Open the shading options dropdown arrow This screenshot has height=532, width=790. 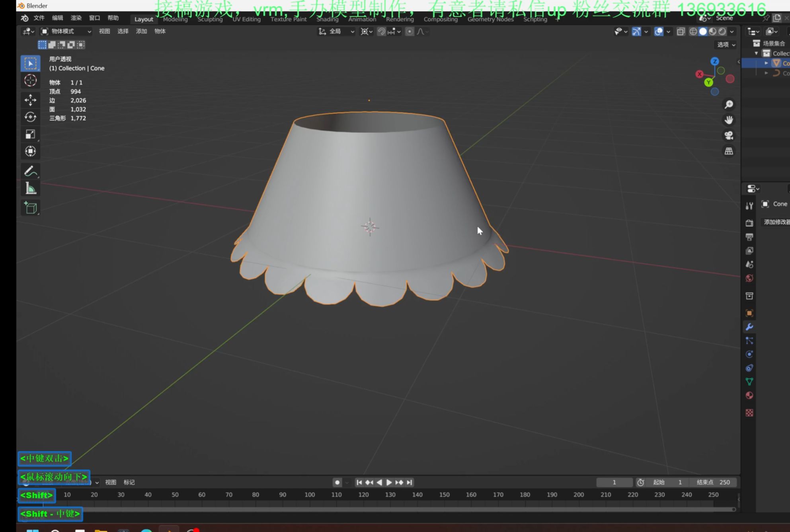732,31
